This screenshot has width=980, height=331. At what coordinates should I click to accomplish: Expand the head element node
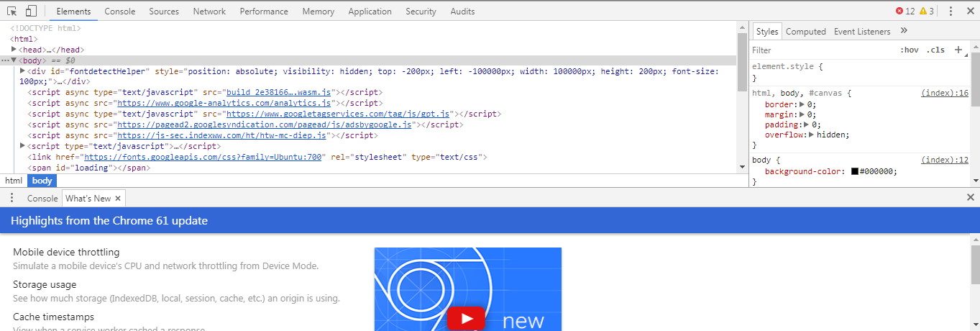(14, 49)
